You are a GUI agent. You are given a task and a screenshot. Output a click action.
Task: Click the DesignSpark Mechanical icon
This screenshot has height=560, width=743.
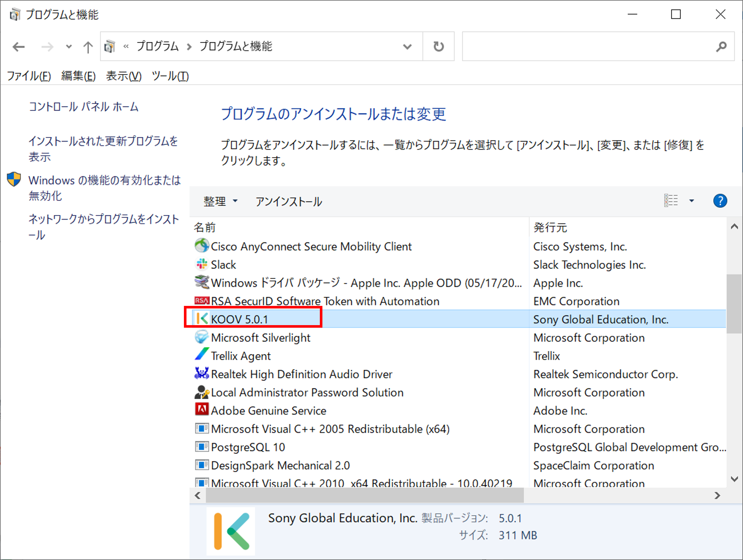[202, 465]
